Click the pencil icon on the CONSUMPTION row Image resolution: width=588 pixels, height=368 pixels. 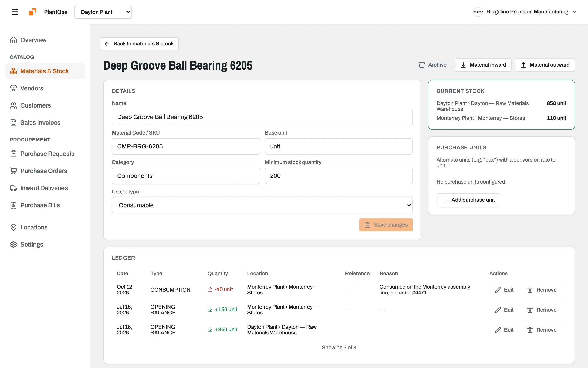[498, 290]
